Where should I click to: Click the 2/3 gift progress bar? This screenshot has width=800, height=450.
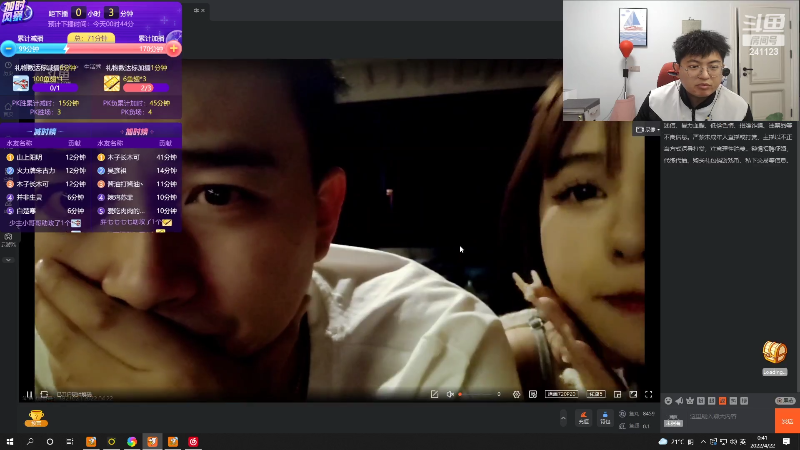point(146,88)
